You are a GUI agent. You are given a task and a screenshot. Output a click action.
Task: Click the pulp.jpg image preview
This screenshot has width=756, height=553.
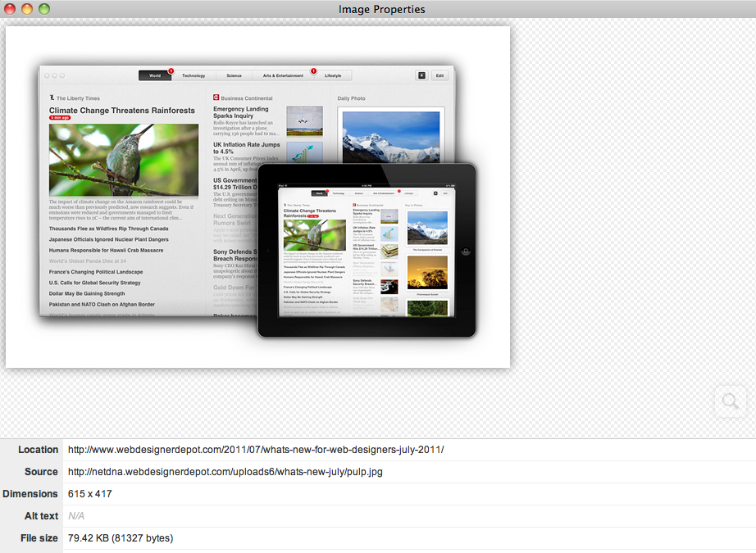[x=257, y=197]
